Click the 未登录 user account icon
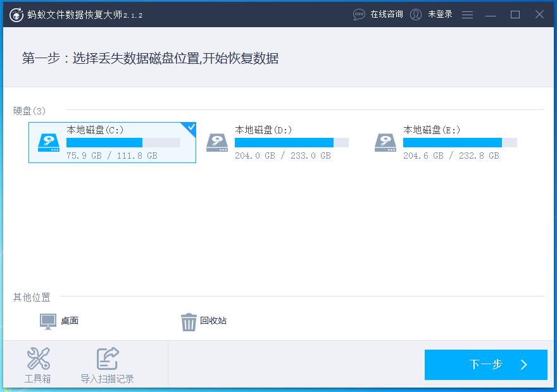The width and height of the screenshot is (557, 392). pos(416,14)
